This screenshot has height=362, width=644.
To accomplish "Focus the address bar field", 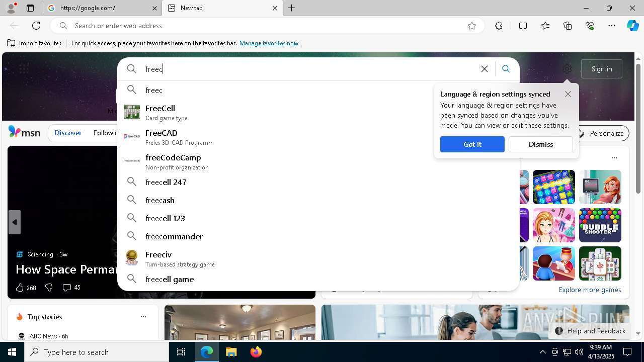I will [x=267, y=26].
